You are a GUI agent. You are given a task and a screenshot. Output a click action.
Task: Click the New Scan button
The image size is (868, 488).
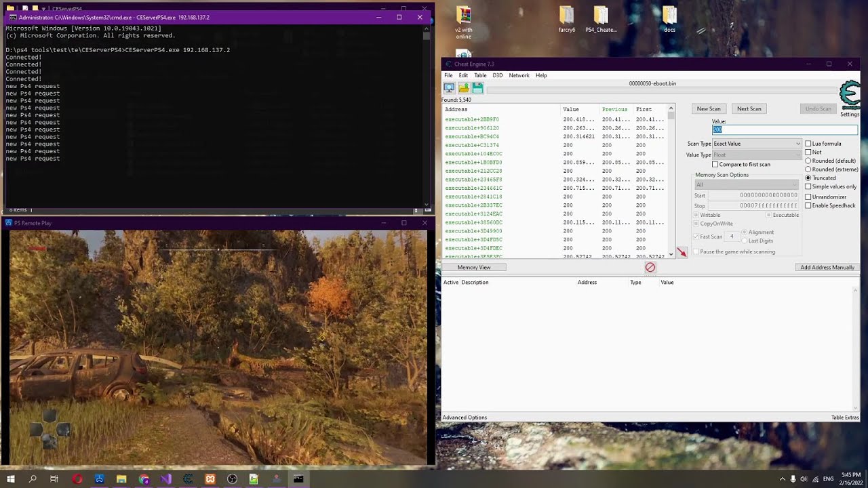(709, 108)
